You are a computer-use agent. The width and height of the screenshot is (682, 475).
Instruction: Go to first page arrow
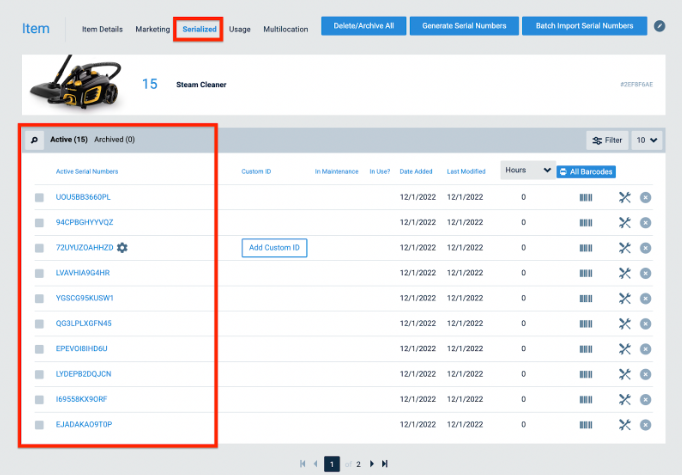[303, 464]
